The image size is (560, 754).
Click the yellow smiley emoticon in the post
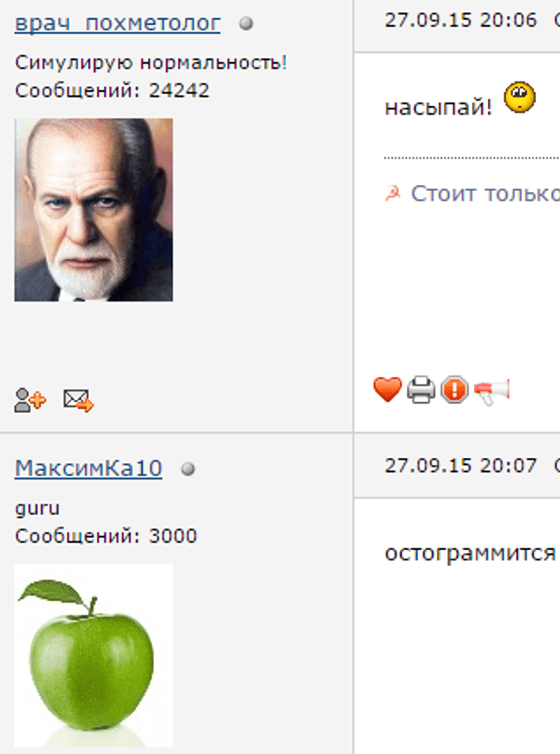click(519, 97)
